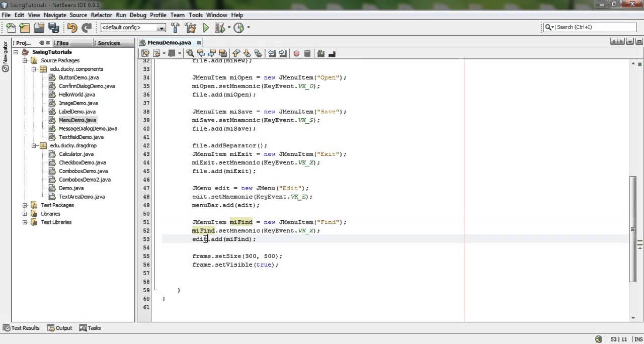Open the default config combo box
The image size is (644, 344).
[133, 28]
